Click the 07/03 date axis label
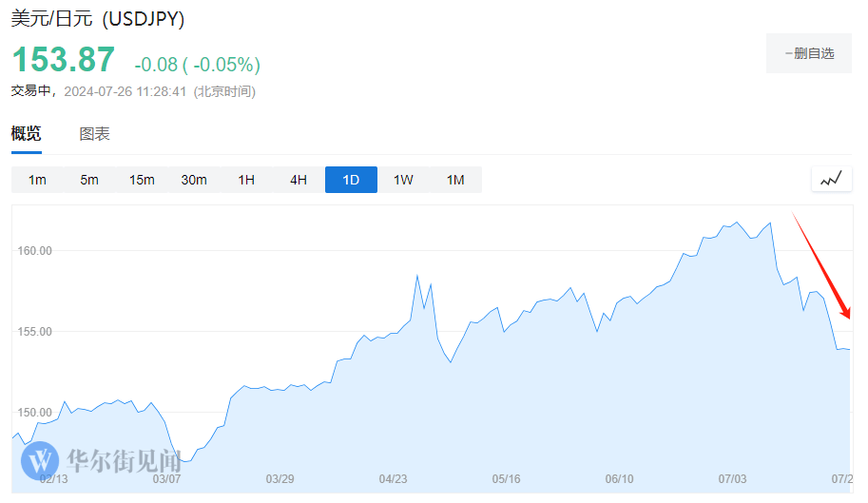This screenshot has height=503, width=868. [732, 479]
